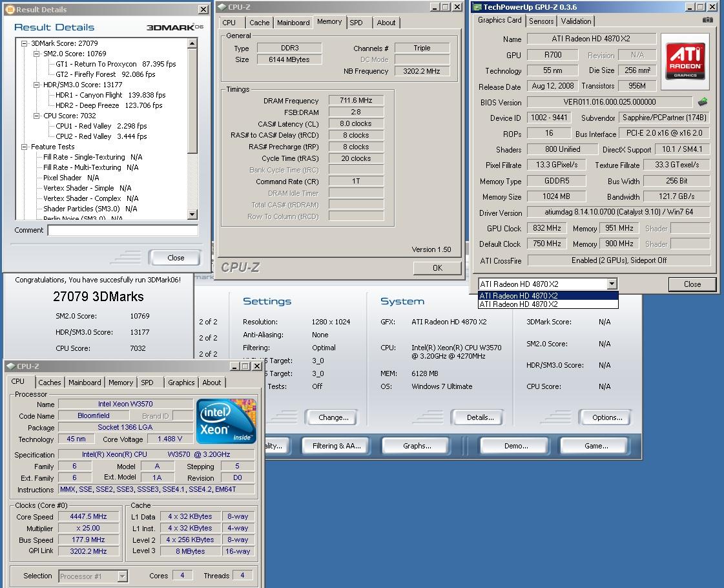The image size is (724, 588).
Task: Select HDR2 - Deep Freeze row
Action: pos(109,105)
